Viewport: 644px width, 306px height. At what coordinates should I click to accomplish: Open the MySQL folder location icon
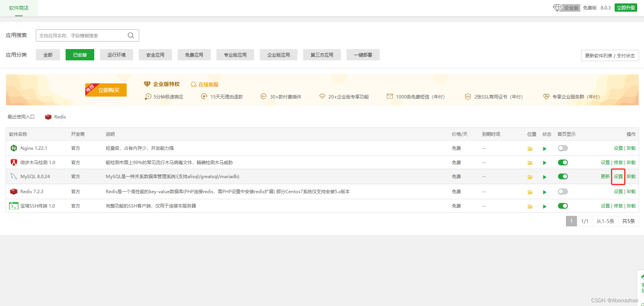[530, 177]
